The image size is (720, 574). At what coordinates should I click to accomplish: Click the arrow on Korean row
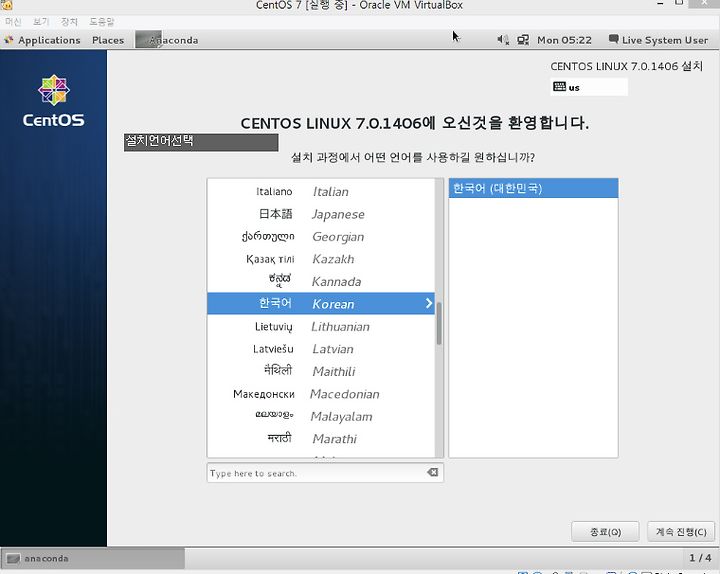pyautogui.click(x=428, y=303)
